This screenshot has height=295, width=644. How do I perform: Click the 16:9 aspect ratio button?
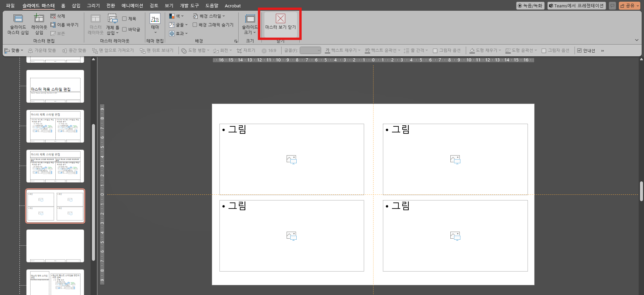tap(269, 51)
